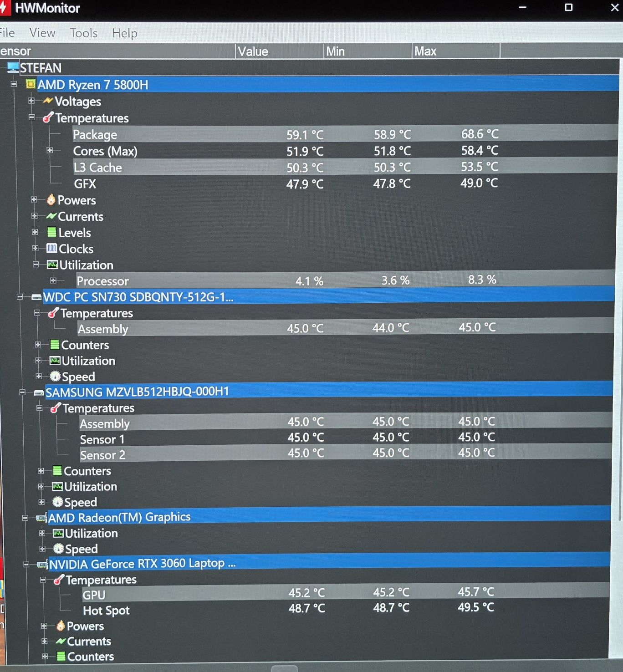Select the GFX temperature row

point(344,183)
